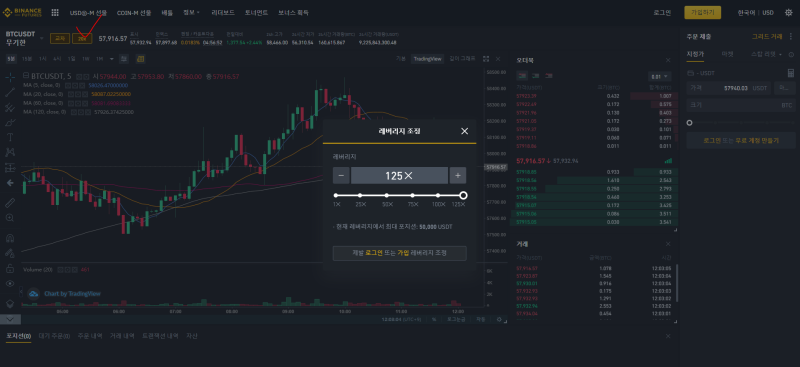Open the 리더보드 menu item

tap(222, 13)
